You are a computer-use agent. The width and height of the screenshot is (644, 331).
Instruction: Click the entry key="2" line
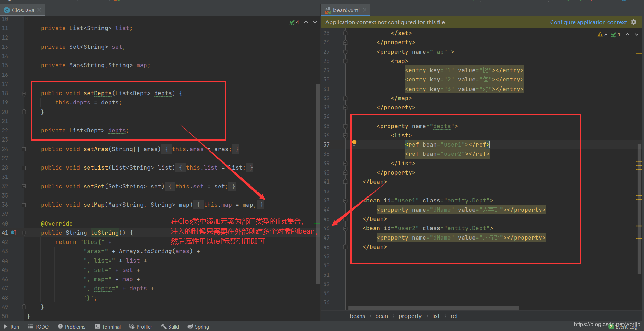[464, 80]
